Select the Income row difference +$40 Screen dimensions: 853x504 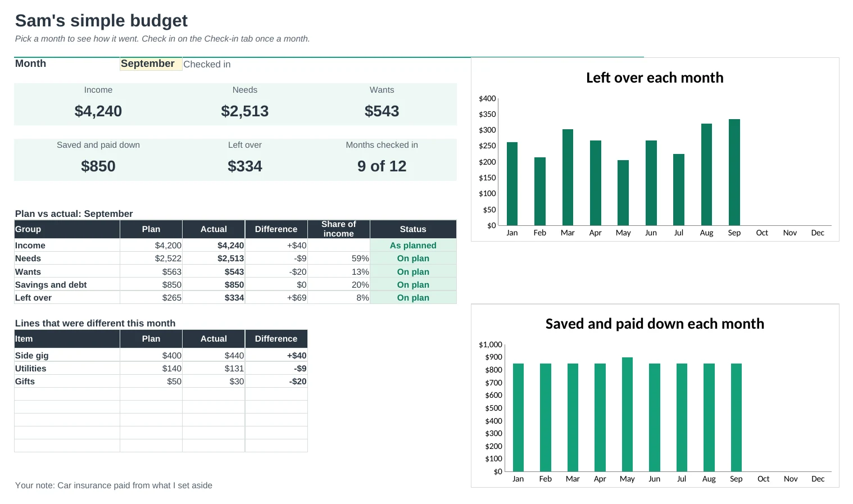(276, 246)
